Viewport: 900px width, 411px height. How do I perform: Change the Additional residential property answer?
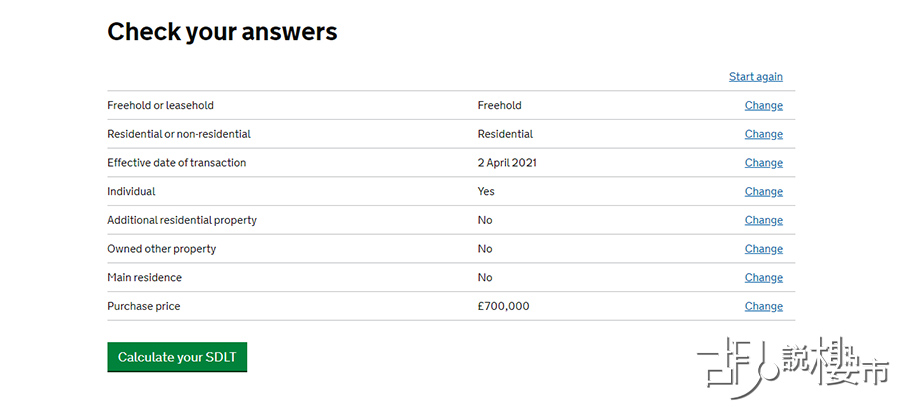click(x=763, y=220)
